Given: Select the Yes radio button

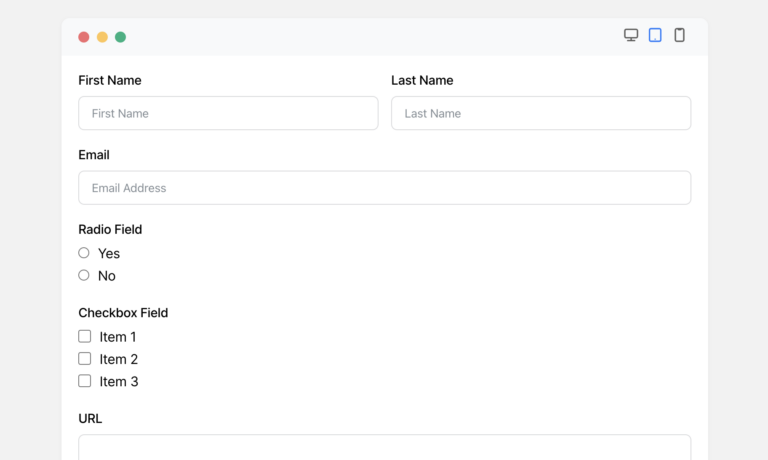Looking at the screenshot, I should (x=84, y=253).
